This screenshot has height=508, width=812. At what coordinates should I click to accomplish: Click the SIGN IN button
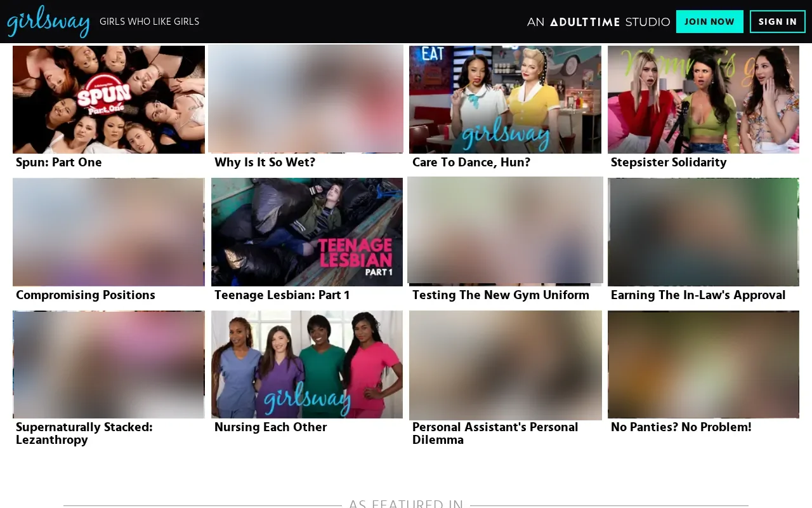tap(778, 22)
